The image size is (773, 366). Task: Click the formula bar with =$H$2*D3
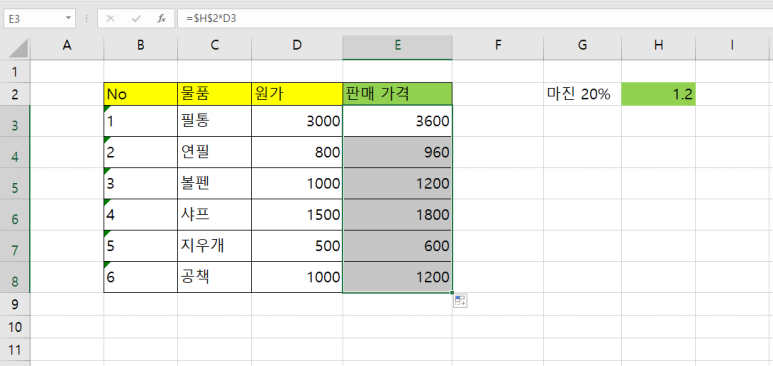pyautogui.click(x=475, y=19)
